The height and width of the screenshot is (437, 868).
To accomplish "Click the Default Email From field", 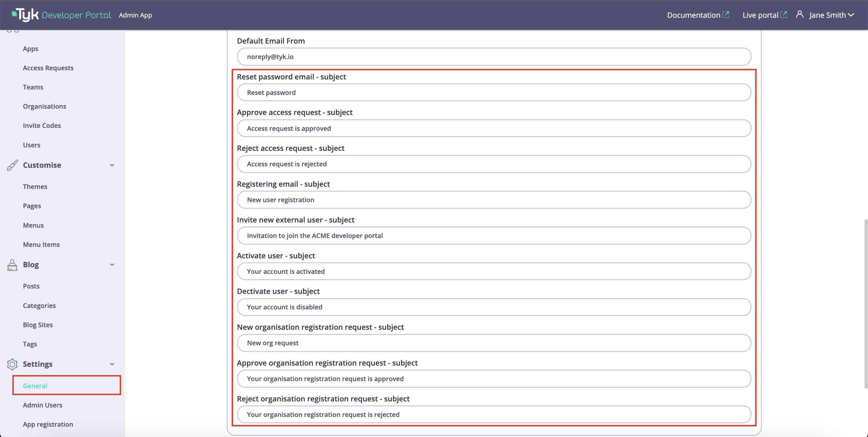I will (494, 56).
